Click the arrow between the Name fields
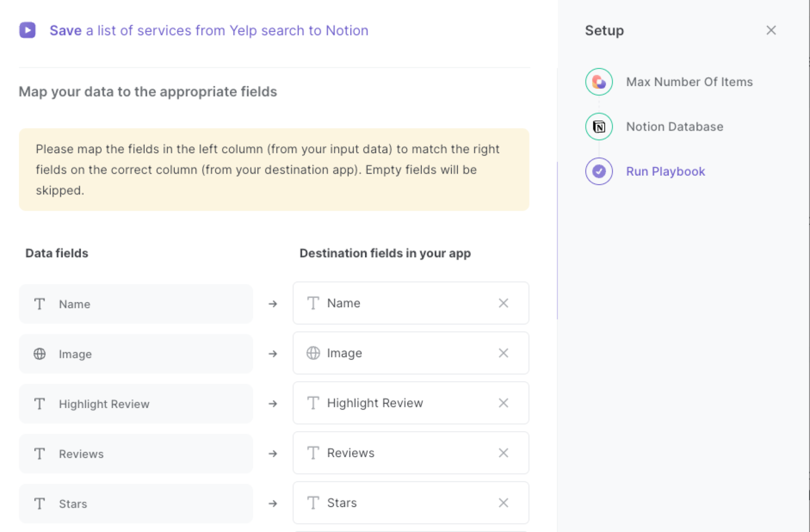The height and width of the screenshot is (532, 810). 273,304
